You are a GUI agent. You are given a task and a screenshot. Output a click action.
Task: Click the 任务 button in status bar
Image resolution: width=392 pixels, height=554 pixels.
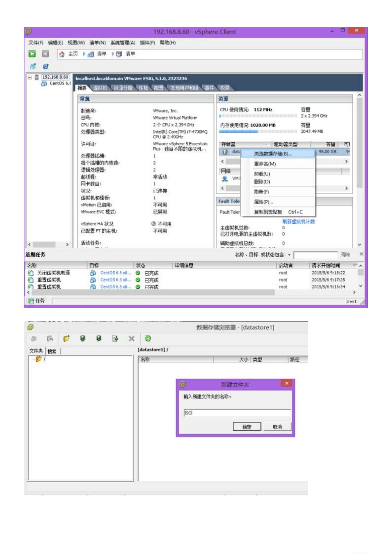[37, 301]
